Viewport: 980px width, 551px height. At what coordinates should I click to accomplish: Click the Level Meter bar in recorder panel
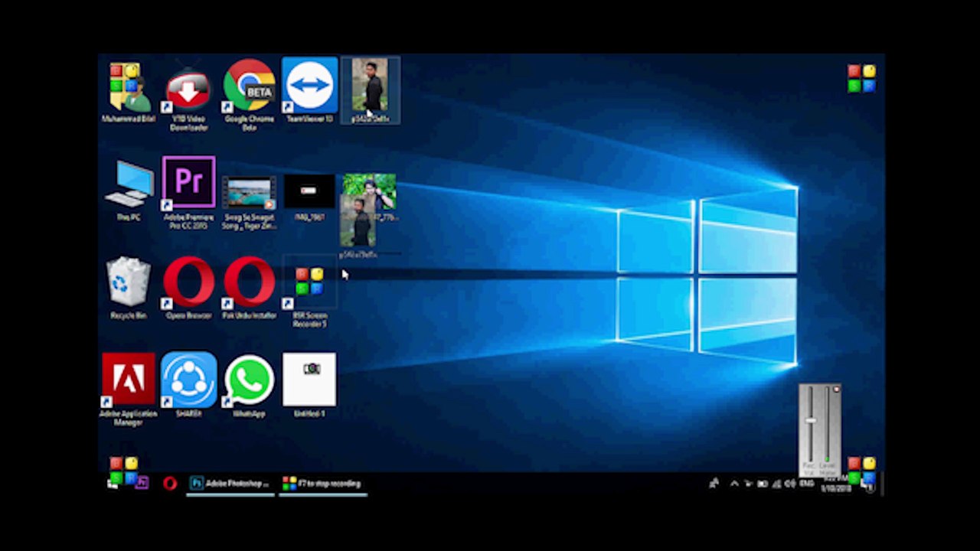pyautogui.click(x=827, y=423)
